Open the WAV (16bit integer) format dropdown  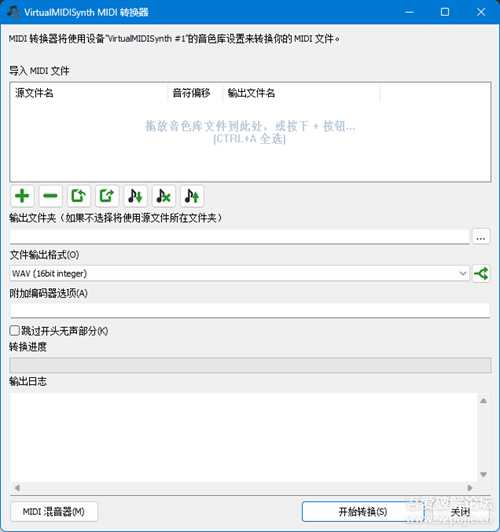coord(239,273)
